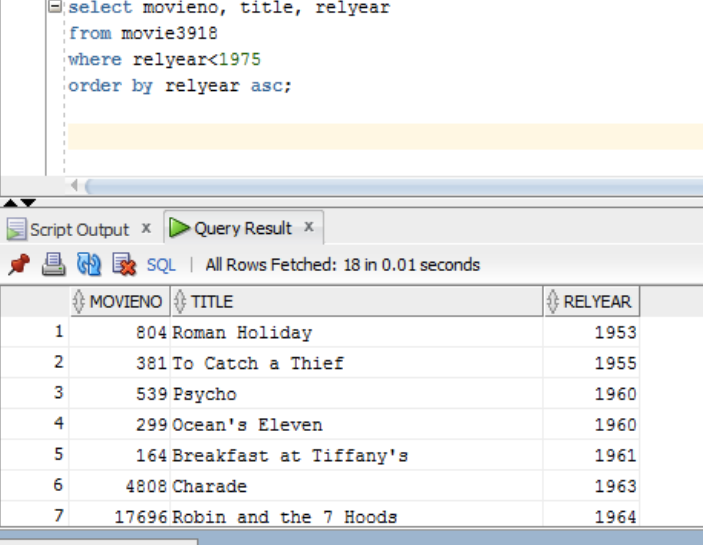This screenshot has width=704, height=545.
Task: Select the 1961 release year cell
Action: pos(592,456)
